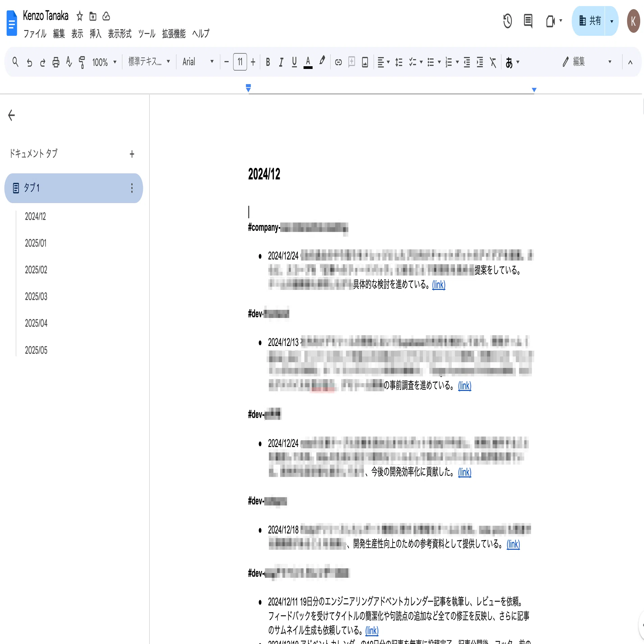Image resolution: width=644 pixels, height=644 pixels.
Task: Open the search menus magnifier tool
Action: [15, 62]
